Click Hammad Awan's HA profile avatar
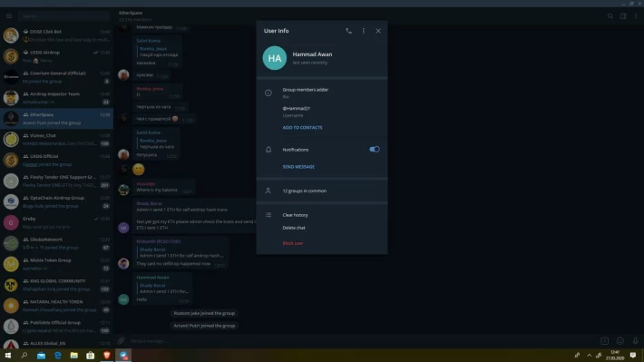The width and height of the screenshot is (644, 362). (x=274, y=58)
